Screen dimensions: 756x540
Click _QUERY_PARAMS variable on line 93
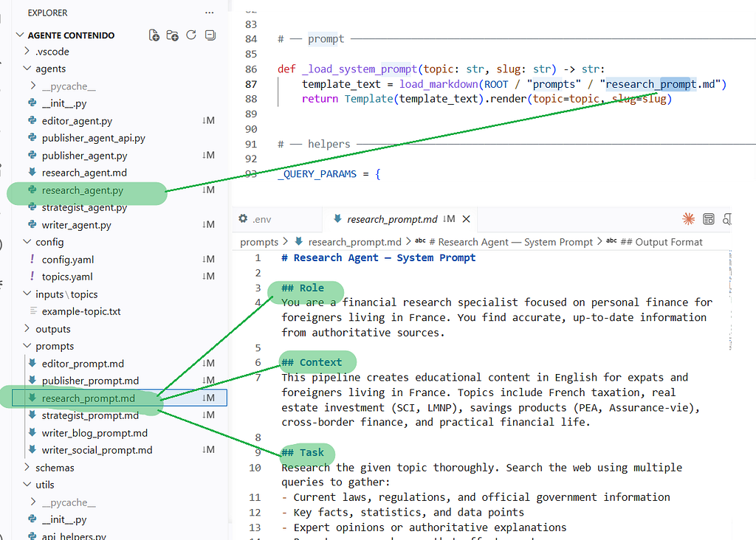pyautogui.click(x=317, y=174)
